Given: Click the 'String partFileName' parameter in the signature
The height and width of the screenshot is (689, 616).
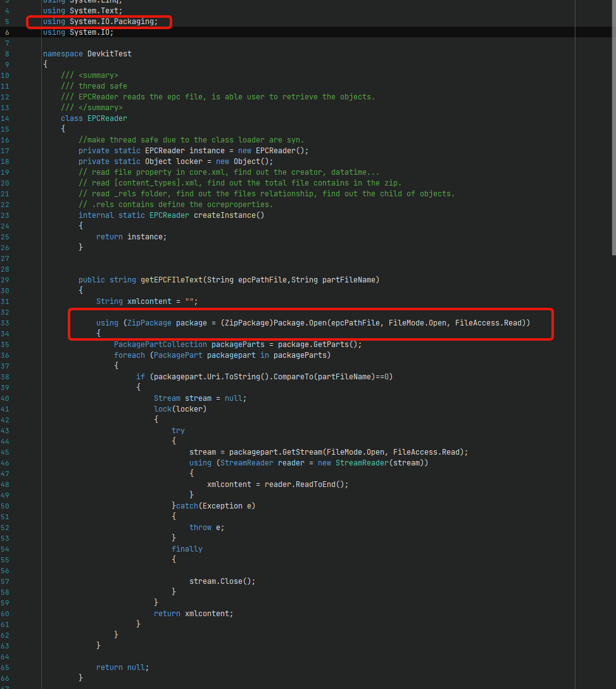Looking at the screenshot, I should point(333,280).
